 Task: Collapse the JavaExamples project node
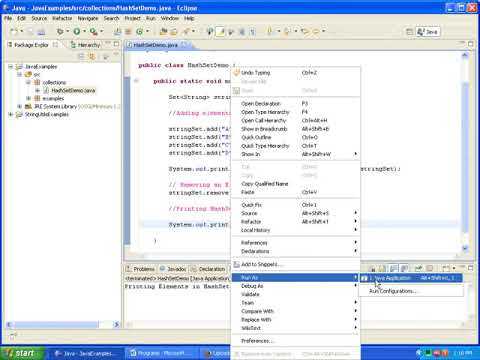coord(11,67)
